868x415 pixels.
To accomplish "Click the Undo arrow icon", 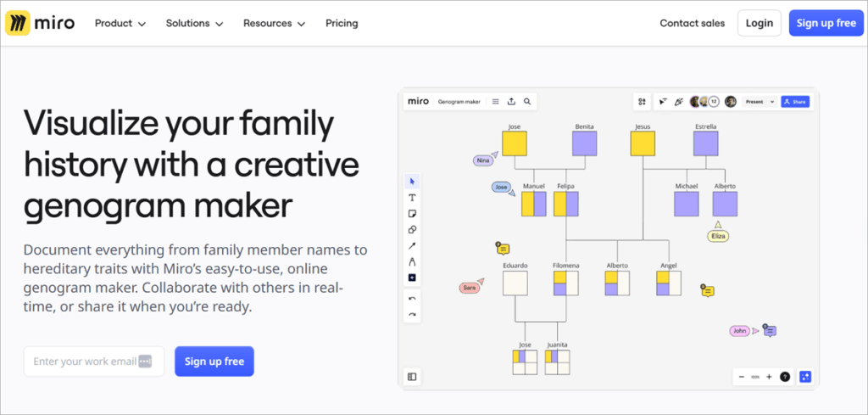I will point(412,299).
